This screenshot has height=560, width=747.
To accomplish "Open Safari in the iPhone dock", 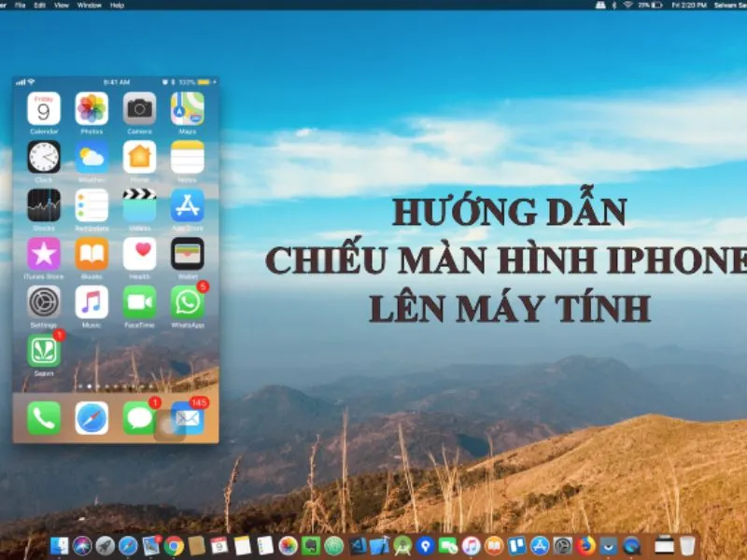I will coord(92,418).
